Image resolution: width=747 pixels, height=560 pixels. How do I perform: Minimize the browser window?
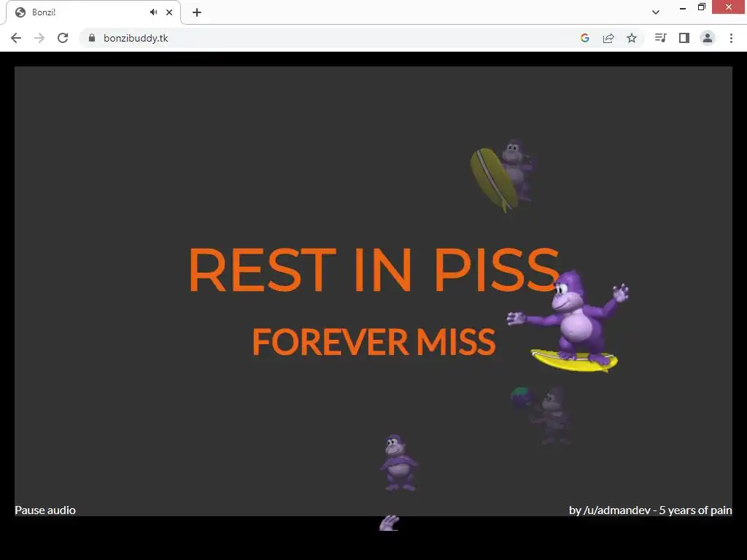[683, 7]
